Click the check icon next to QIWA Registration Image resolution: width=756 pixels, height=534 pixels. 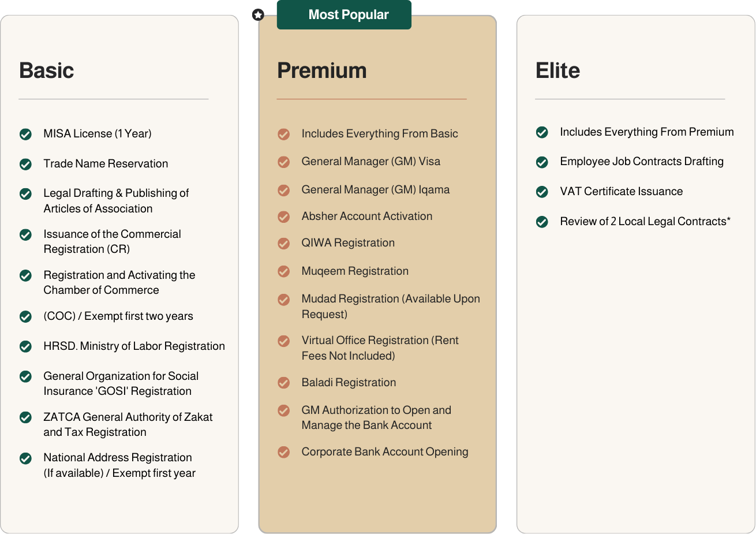pos(284,244)
